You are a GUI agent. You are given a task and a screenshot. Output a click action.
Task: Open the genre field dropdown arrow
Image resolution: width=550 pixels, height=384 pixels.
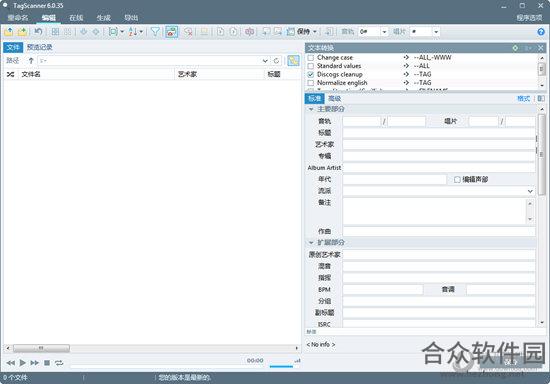530,191
